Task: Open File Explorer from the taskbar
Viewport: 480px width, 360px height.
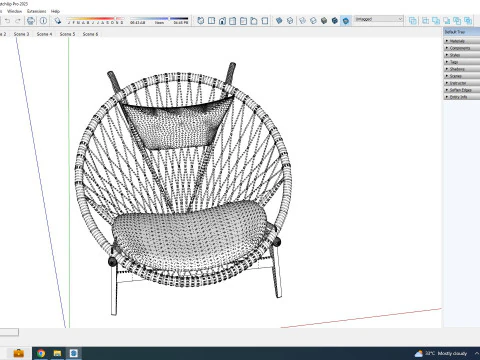Action: pos(57,353)
